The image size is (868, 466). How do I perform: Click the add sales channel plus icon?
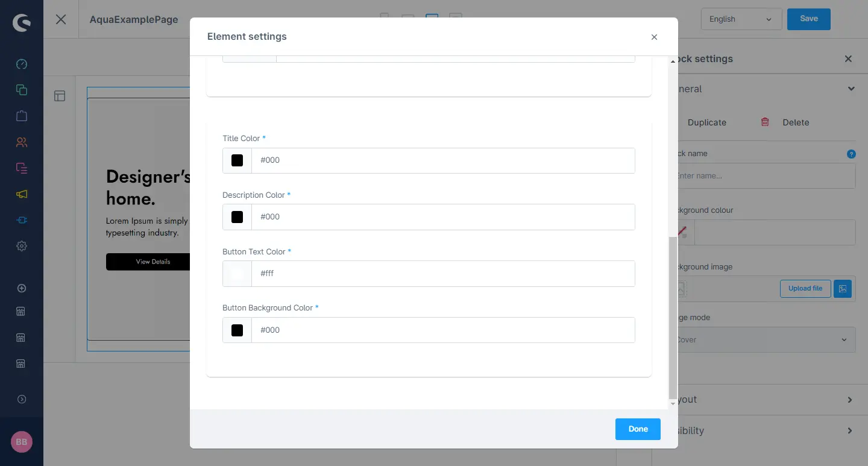click(22, 288)
